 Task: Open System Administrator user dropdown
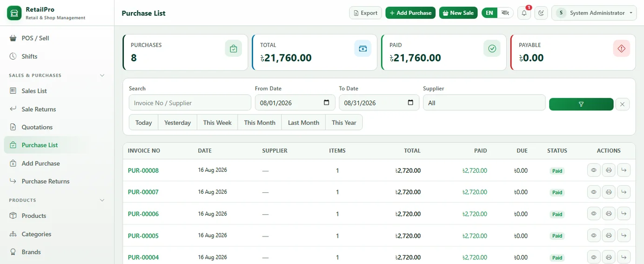click(x=594, y=13)
